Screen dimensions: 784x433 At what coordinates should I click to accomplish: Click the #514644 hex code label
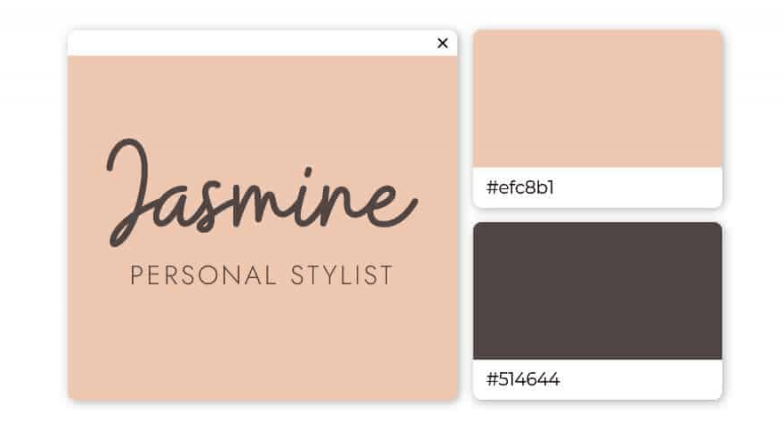tap(522, 379)
